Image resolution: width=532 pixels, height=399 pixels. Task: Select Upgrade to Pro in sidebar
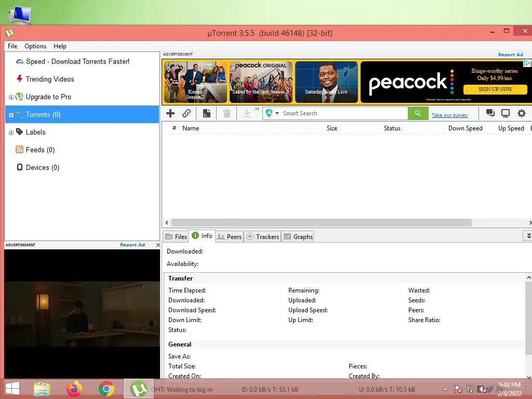48,97
